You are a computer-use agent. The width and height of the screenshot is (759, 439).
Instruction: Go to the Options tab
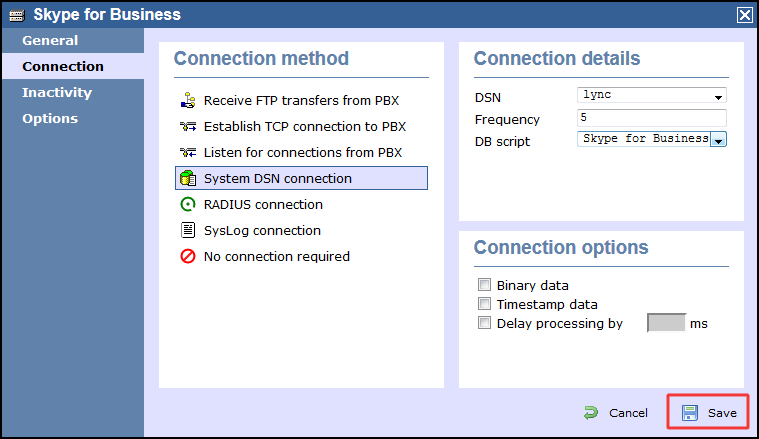click(x=50, y=119)
